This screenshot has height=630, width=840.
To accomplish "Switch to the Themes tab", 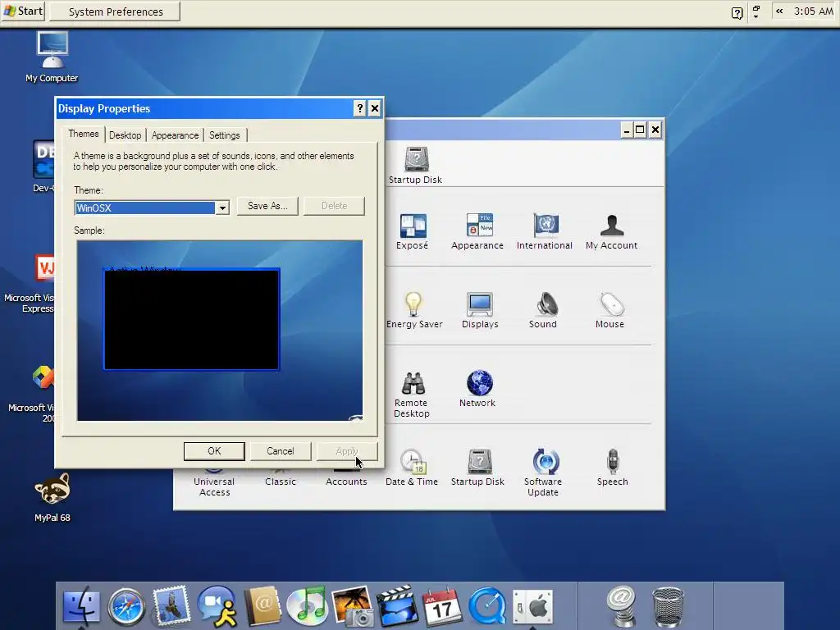I will [x=84, y=134].
